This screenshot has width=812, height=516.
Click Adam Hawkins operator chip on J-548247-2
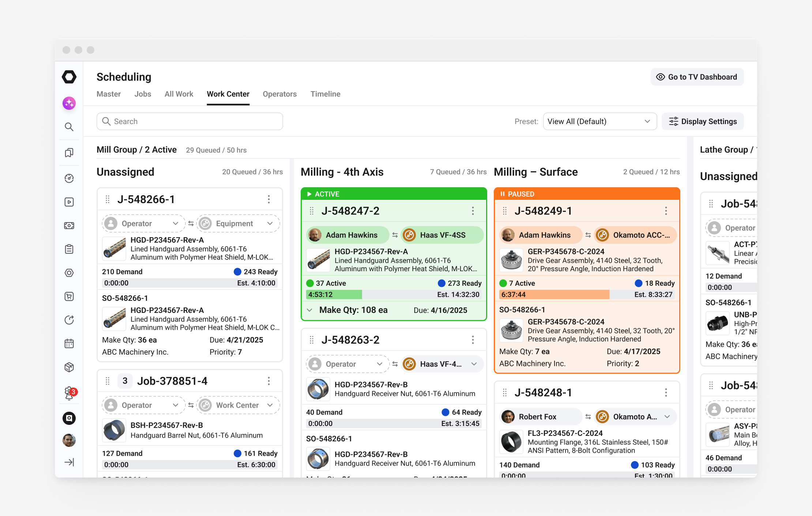coord(348,235)
